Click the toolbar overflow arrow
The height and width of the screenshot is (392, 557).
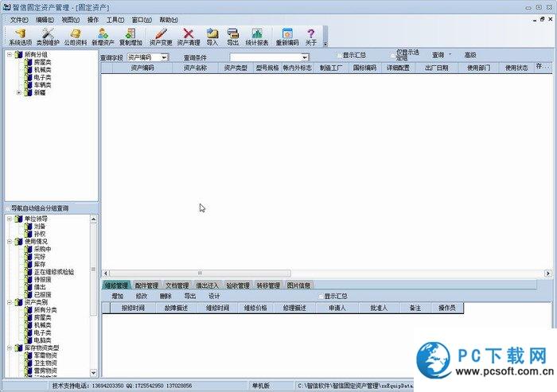pyautogui.click(x=325, y=44)
